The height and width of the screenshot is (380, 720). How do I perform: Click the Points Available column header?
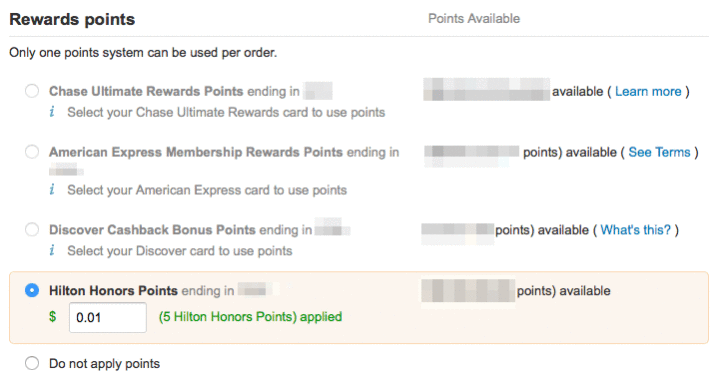[x=474, y=19]
